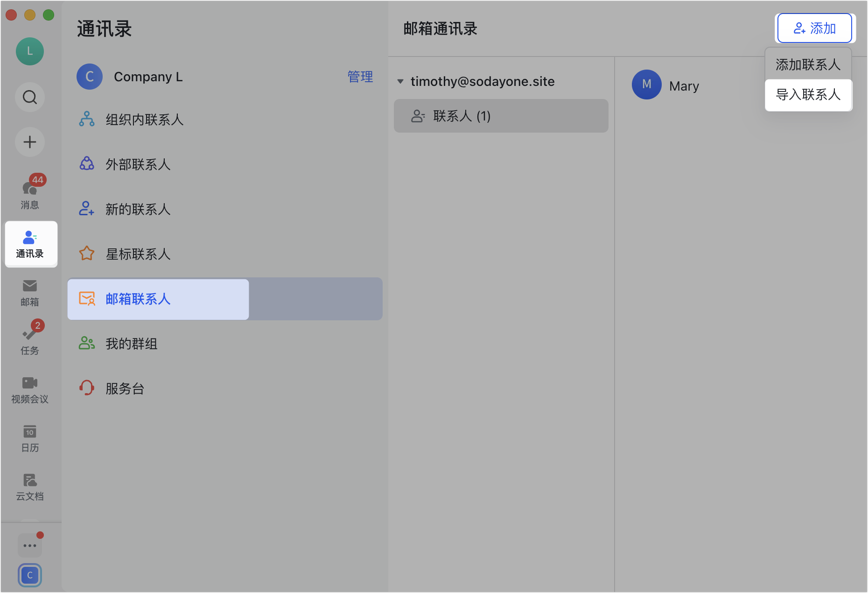Click the new contacts person-plus icon
This screenshot has height=593, width=868.
[x=87, y=209]
